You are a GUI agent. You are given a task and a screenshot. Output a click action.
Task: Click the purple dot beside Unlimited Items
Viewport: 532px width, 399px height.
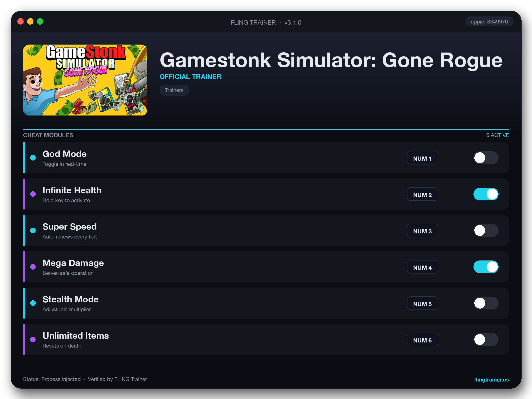coord(33,339)
